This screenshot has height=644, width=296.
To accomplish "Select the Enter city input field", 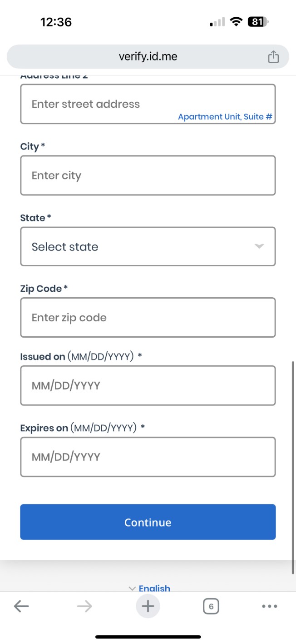I will pos(148,175).
